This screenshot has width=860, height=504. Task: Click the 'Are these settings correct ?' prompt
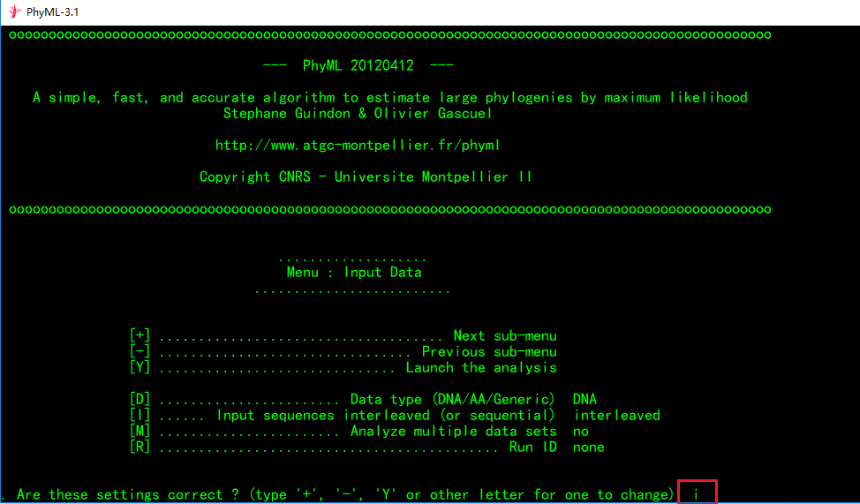(128, 494)
